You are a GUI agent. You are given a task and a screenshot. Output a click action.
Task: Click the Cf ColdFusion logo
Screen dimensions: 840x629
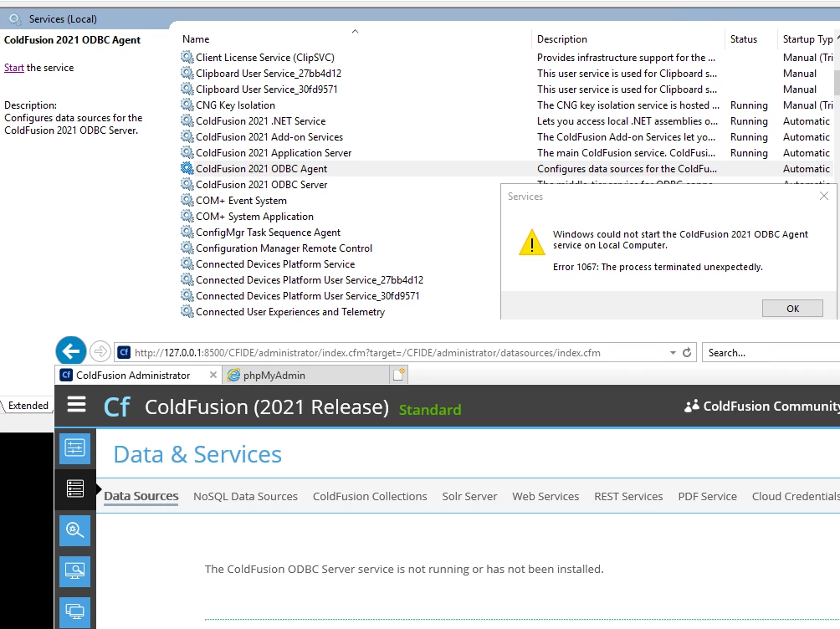116,407
